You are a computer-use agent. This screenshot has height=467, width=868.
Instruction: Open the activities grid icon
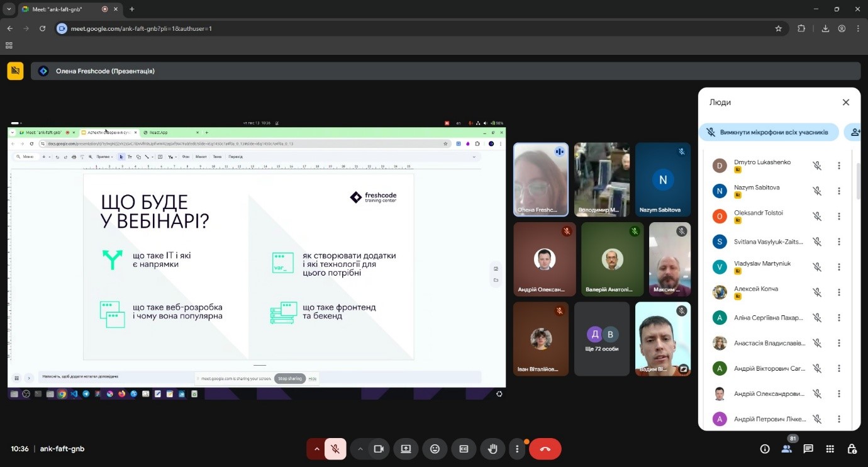click(830, 449)
